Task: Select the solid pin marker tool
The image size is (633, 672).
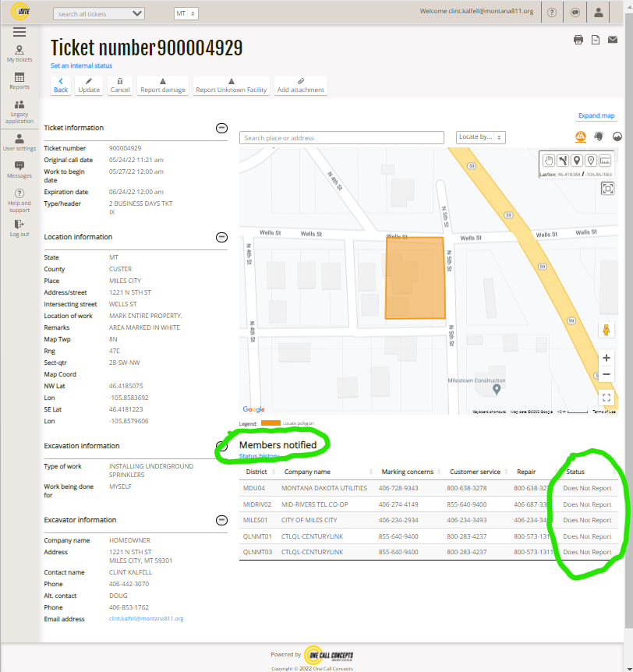Action: coord(577,161)
